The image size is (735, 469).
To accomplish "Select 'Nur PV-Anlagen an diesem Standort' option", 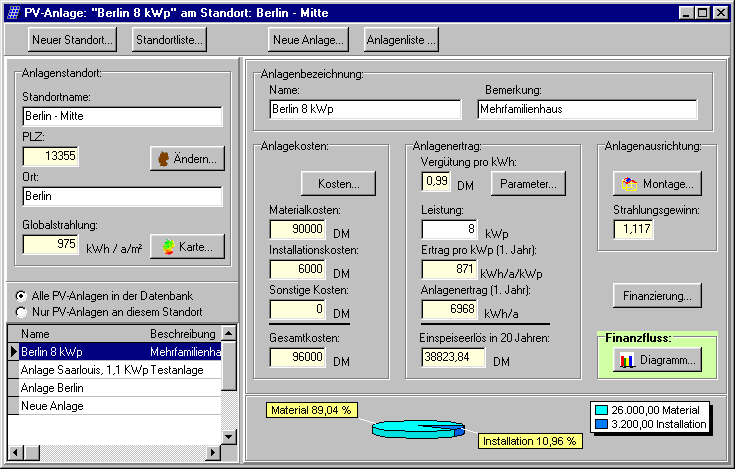I will pyautogui.click(x=22, y=311).
